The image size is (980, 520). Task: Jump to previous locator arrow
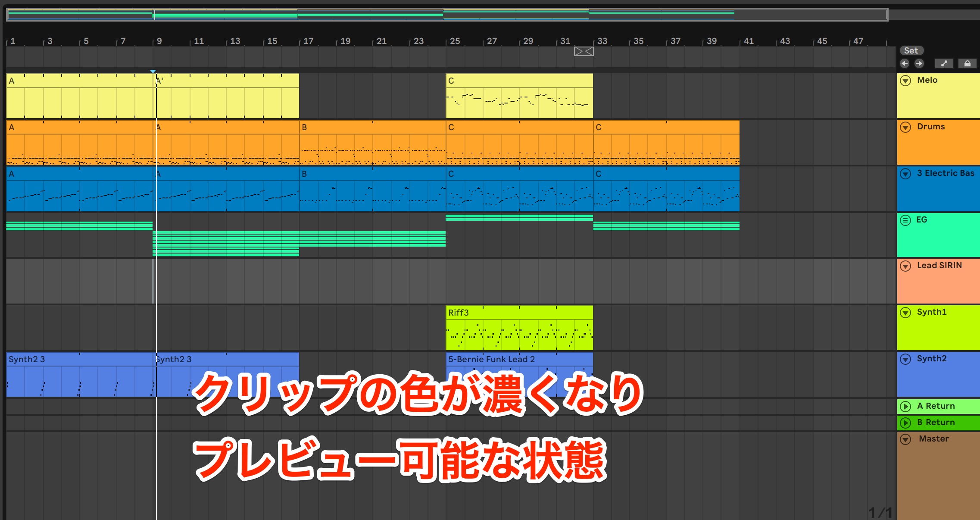[x=905, y=63]
